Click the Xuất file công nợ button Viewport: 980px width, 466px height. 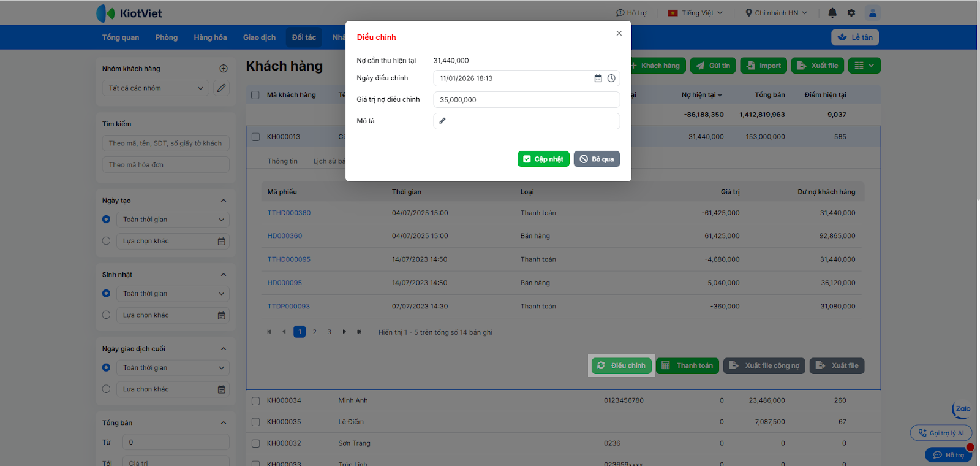pos(764,365)
